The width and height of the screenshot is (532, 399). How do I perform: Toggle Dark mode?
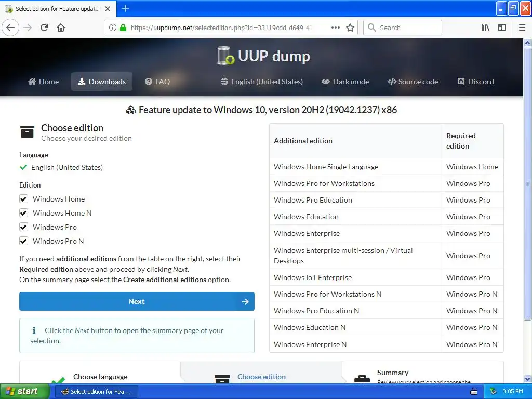point(345,82)
